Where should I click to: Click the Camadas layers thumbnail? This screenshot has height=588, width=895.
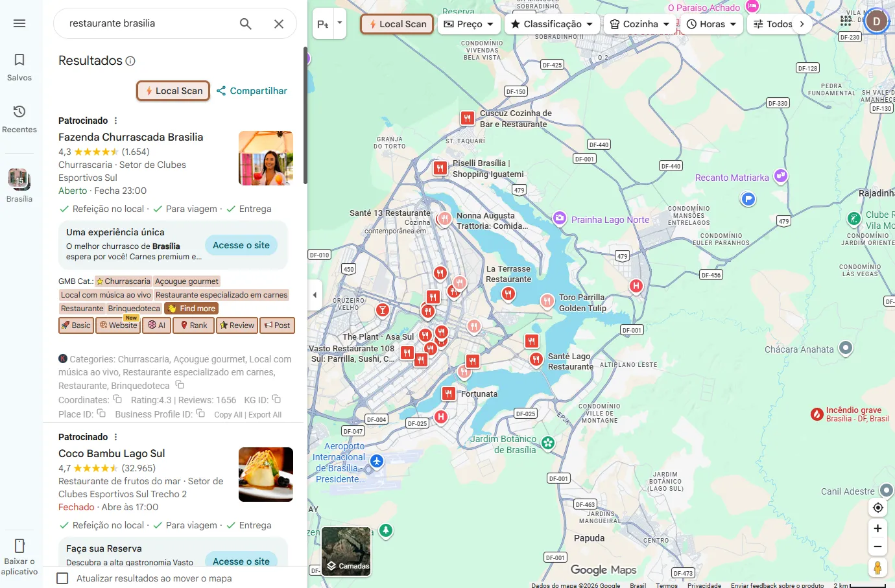tap(347, 551)
